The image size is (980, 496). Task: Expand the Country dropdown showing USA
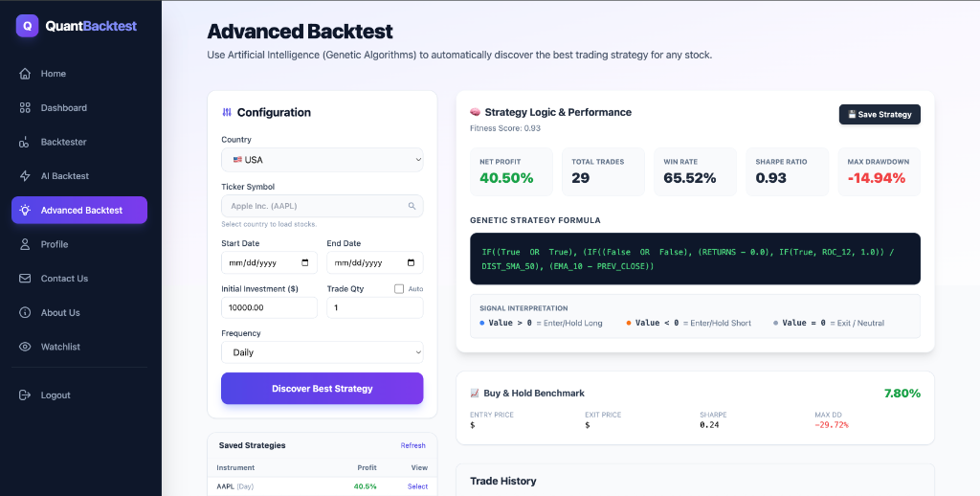pos(322,160)
